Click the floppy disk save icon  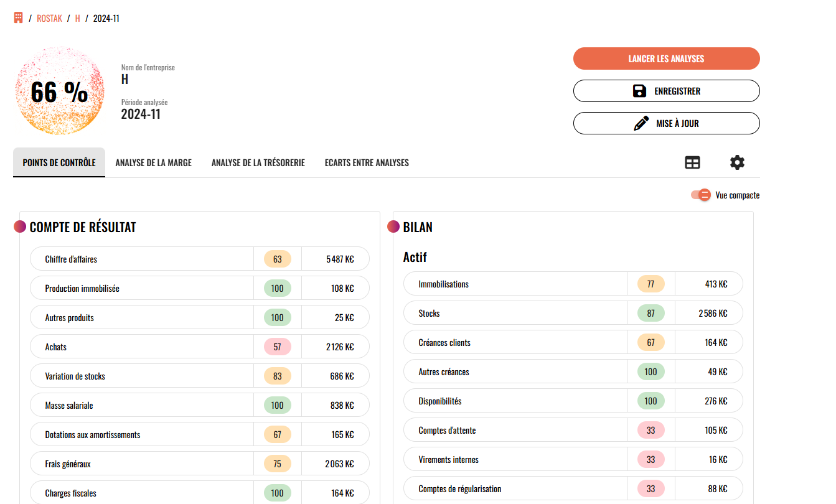tap(639, 91)
